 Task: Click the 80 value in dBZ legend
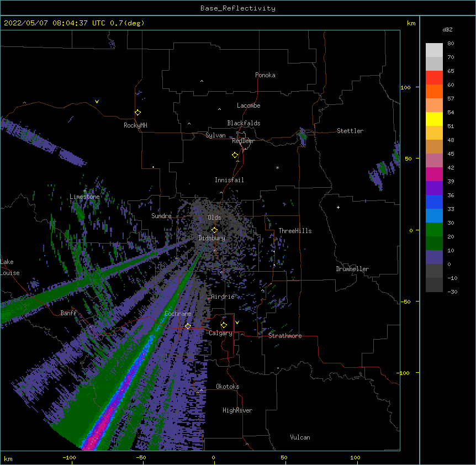451,44
